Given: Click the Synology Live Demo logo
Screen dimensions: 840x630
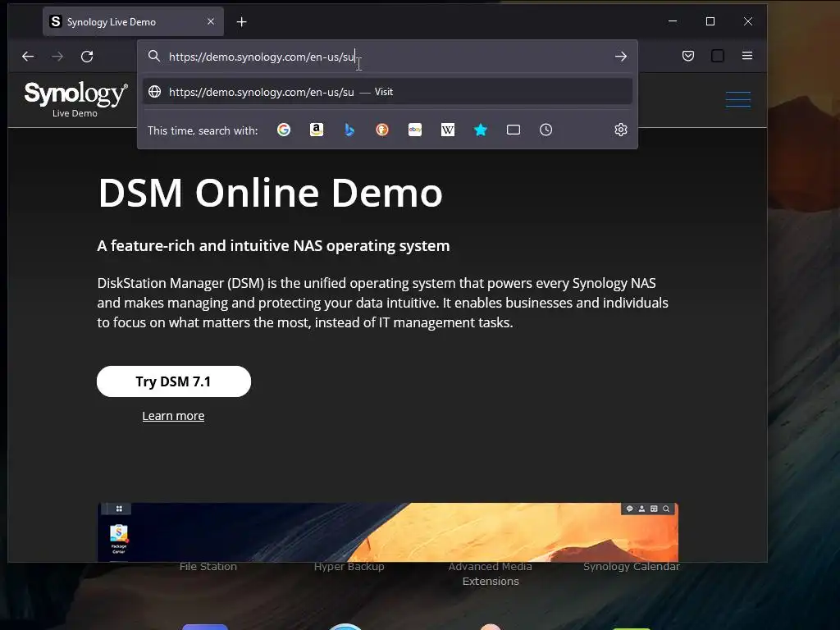Looking at the screenshot, I should coord(75,99).
